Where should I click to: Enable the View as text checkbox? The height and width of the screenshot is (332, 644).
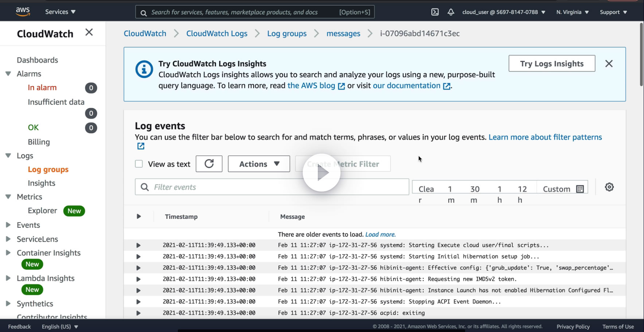click(139, 164)
